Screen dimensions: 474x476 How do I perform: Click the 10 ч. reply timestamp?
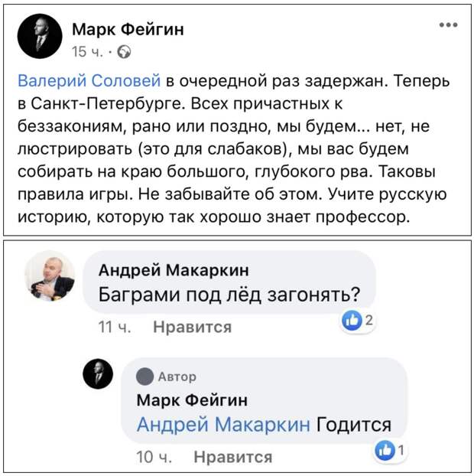click(154, 457)
